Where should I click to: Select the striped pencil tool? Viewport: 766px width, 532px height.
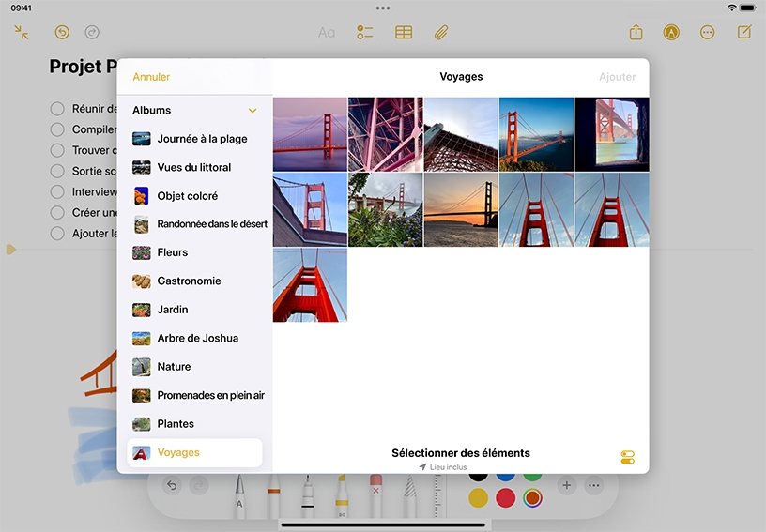[409, 495]
